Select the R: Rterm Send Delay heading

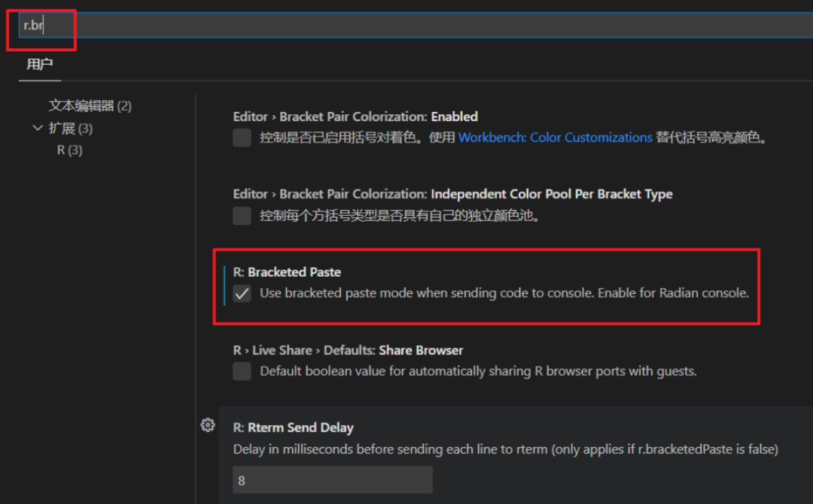[x=293, y=427]
